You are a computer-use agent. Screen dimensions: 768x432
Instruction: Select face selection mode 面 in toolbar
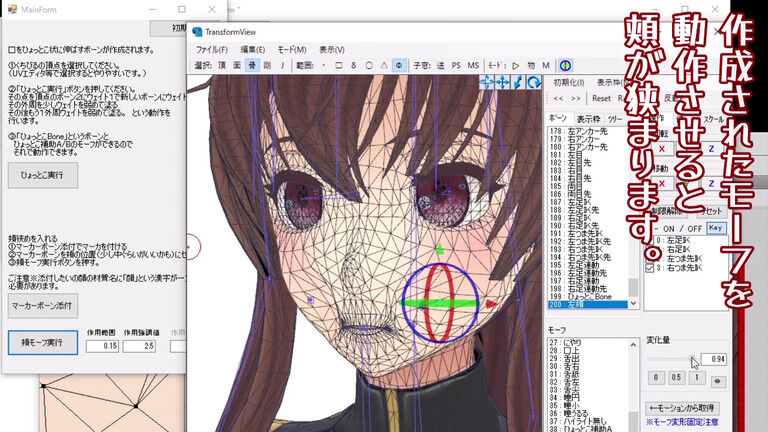pyautogui.click(x=237, y=65)
